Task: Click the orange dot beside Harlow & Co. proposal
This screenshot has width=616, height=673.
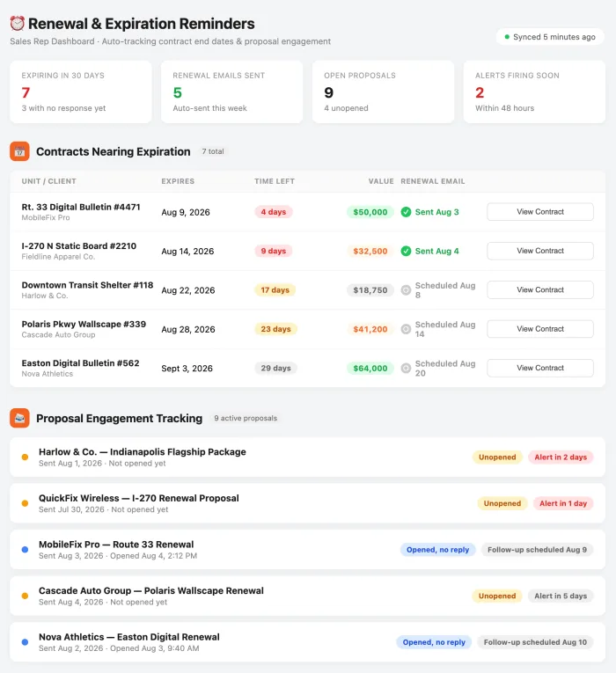Action: tap(25, 457)
